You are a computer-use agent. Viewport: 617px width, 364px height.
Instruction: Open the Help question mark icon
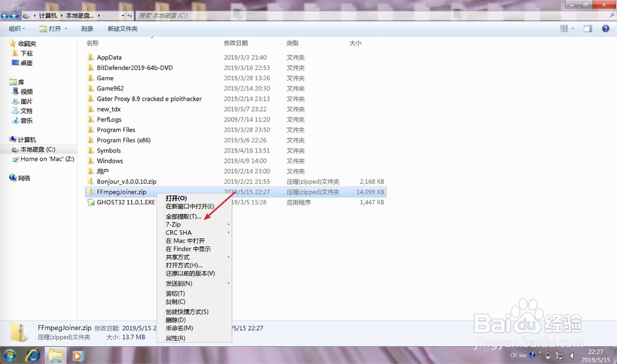(606, 28)
